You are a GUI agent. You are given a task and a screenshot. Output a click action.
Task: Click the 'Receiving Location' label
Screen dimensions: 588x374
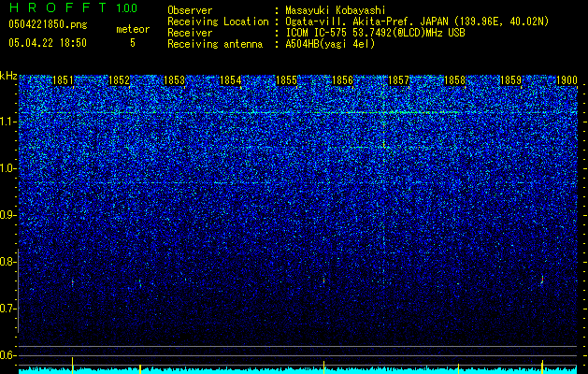pos(218,22)
